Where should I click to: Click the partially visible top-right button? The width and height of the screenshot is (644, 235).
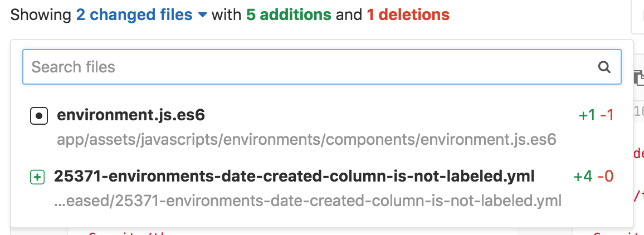(637, 18)
